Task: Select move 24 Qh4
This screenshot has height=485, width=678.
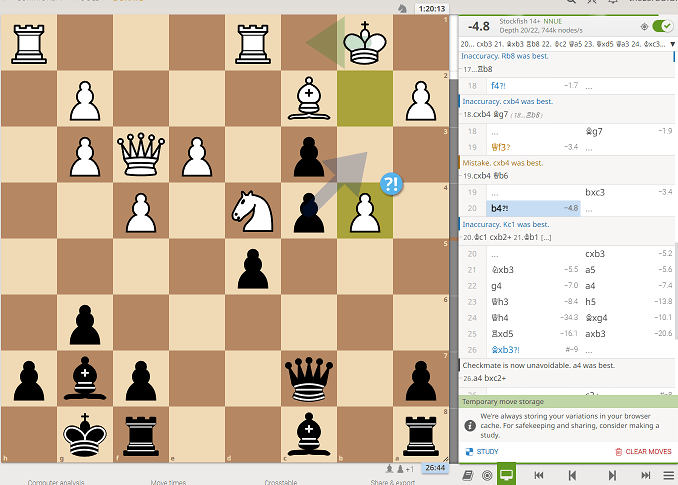Action: coord(533,318)
